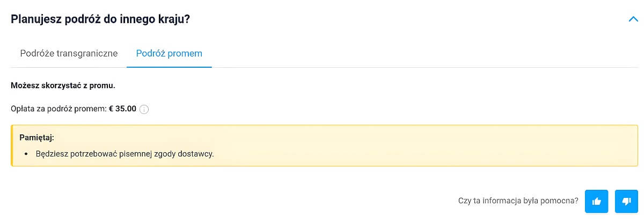
Task: Collapse the 'Planujesz podróż do innego kraju?' section
Action: [x=632, y=19]
